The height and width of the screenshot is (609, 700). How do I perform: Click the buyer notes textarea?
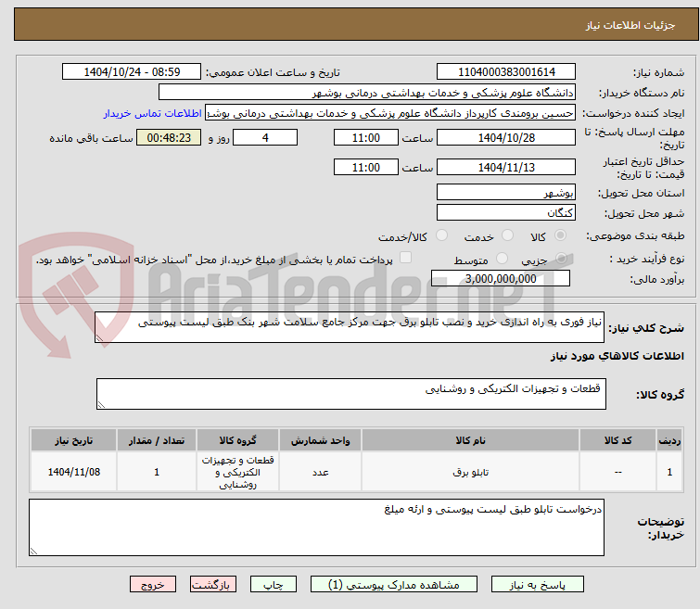click(316, 527)
